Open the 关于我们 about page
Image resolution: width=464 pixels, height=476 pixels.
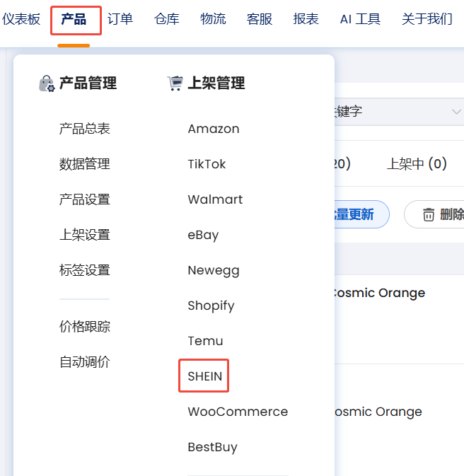pos(427,19)
